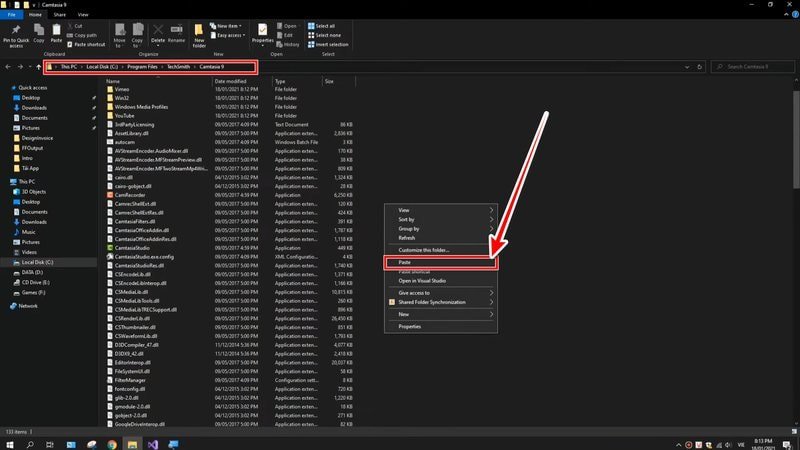Choose Open in Visual Studio
Screen dimensions: 800x450
pyautogui.click(x=441, y=281)
